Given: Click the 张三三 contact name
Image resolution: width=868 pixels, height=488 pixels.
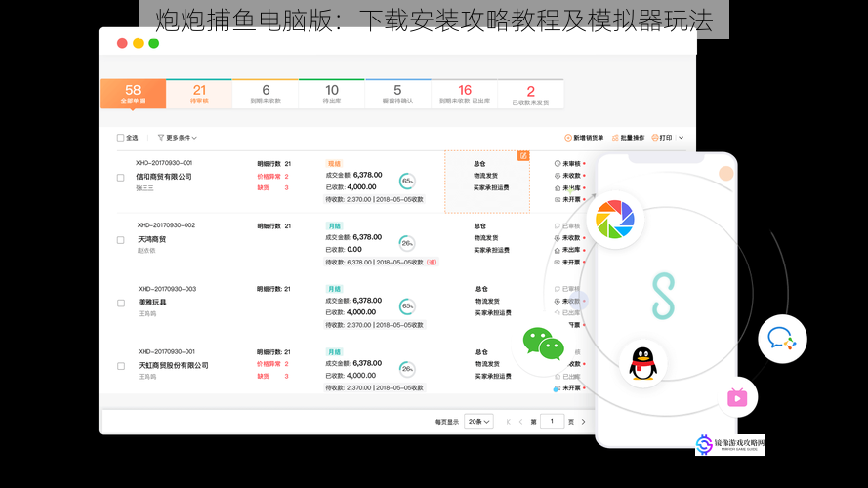Looking at the screenshot, I should [x=145, y=188].
